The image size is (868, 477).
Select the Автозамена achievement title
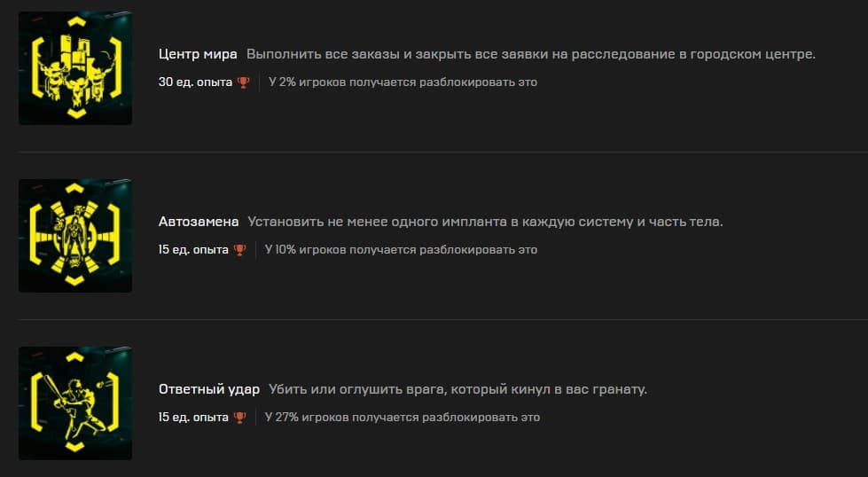(199, 222)
